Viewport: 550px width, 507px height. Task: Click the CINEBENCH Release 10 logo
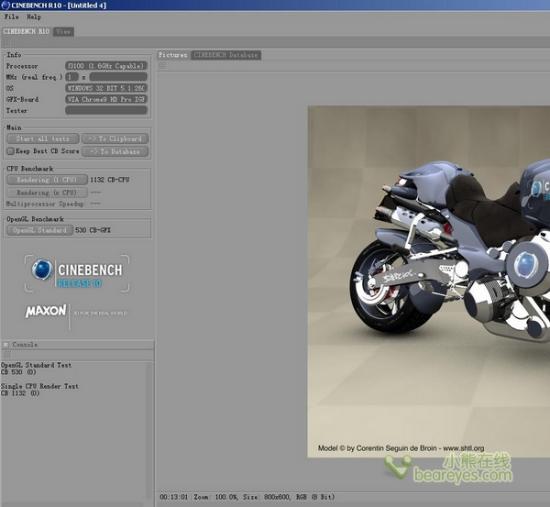click(x=77, y=274)
